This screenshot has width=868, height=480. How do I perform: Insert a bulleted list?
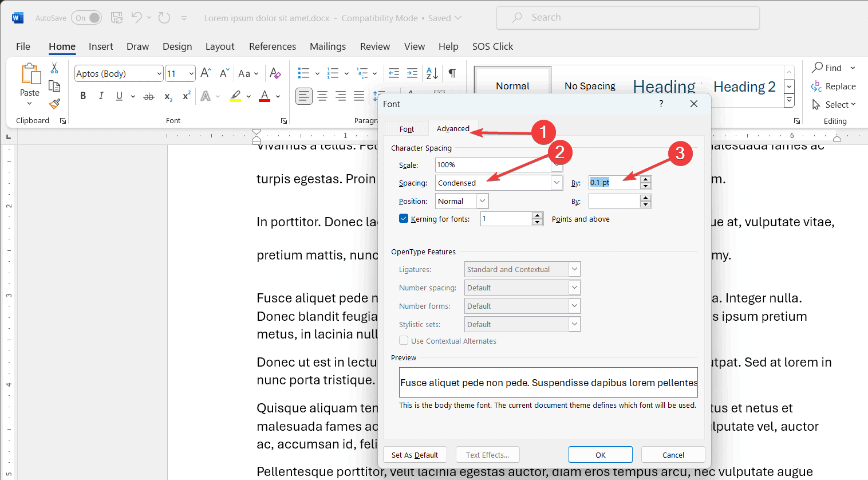click(303, 73)
